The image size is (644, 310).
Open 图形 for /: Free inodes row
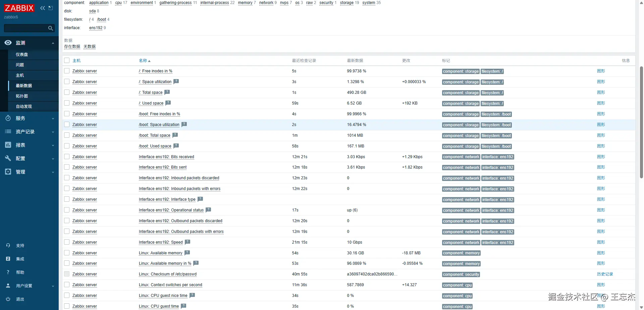[601, 71]
